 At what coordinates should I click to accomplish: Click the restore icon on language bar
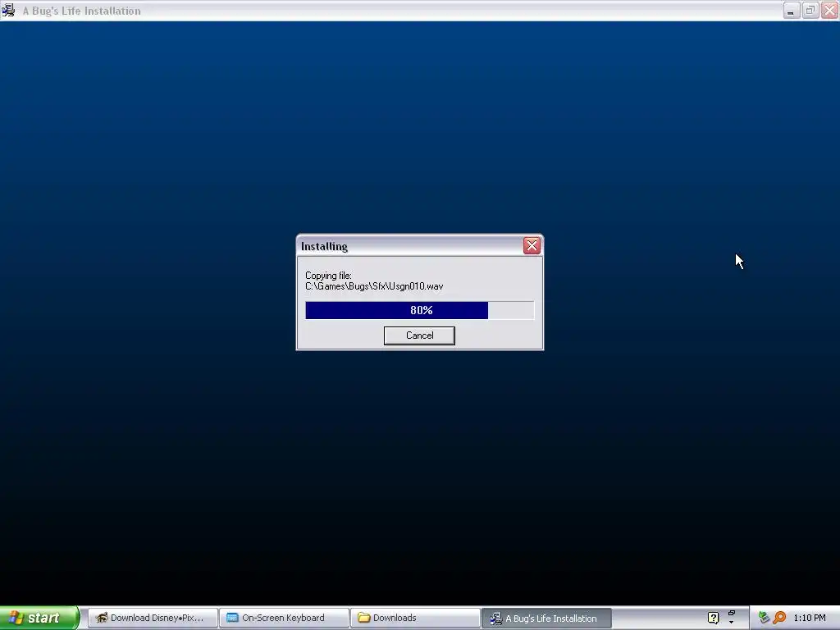pyautogui.click(x=731, y=613)
